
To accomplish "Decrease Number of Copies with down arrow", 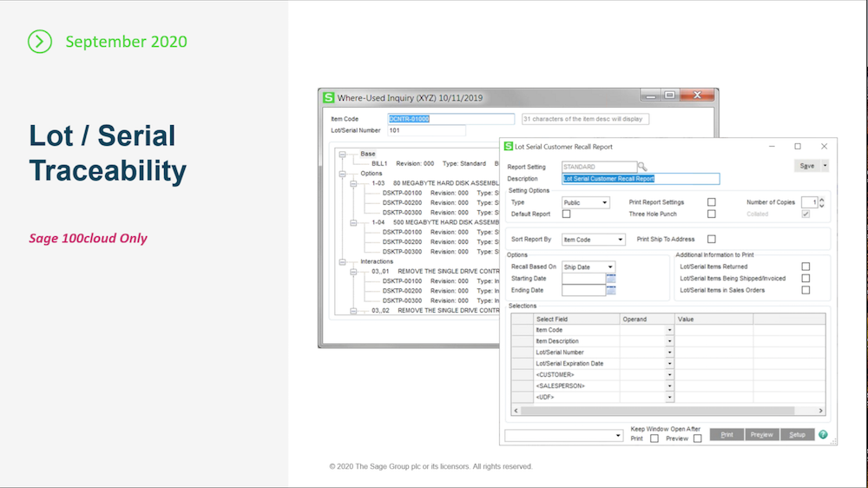I will point(821,206).
